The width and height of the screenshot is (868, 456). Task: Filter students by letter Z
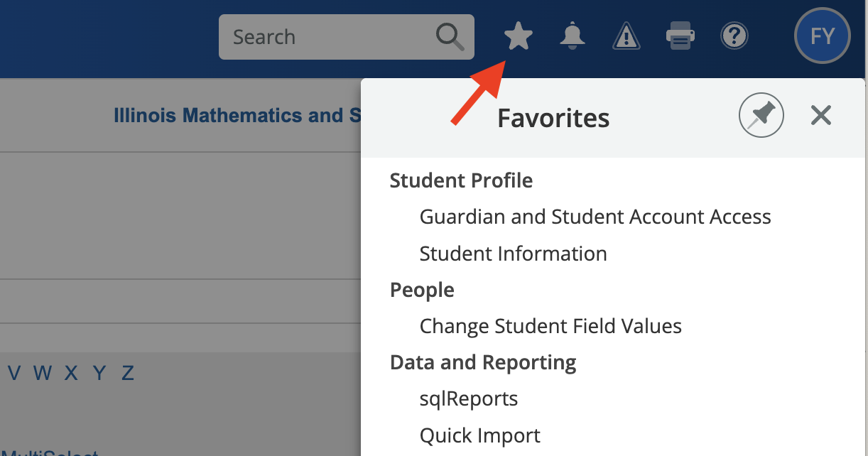point(128,373)
